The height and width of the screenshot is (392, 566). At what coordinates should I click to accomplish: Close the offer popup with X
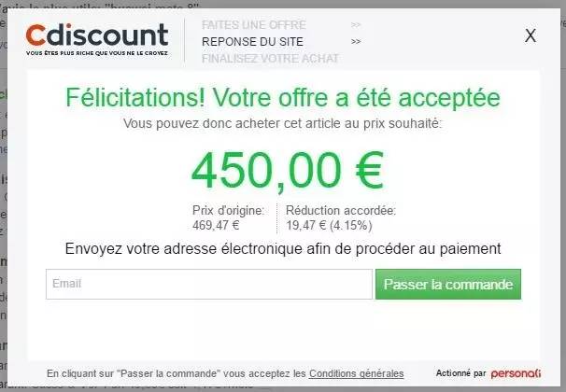(531, 35)
